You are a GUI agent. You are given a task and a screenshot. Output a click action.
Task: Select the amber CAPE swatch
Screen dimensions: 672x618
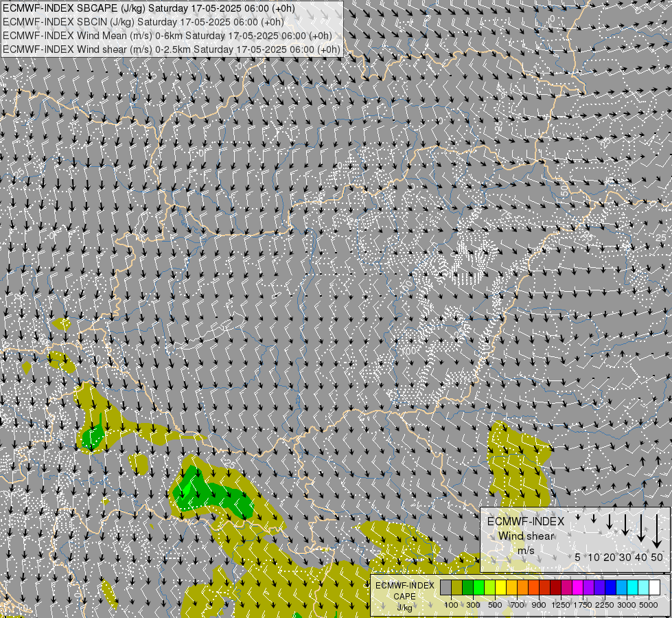click(x=511, y=588)
